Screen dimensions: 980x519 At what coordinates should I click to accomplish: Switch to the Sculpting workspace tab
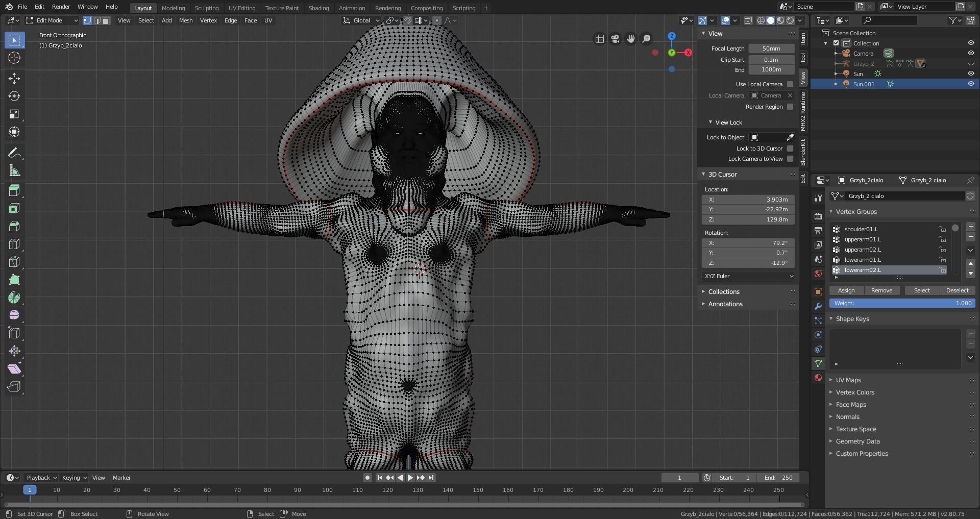(207, 8)
